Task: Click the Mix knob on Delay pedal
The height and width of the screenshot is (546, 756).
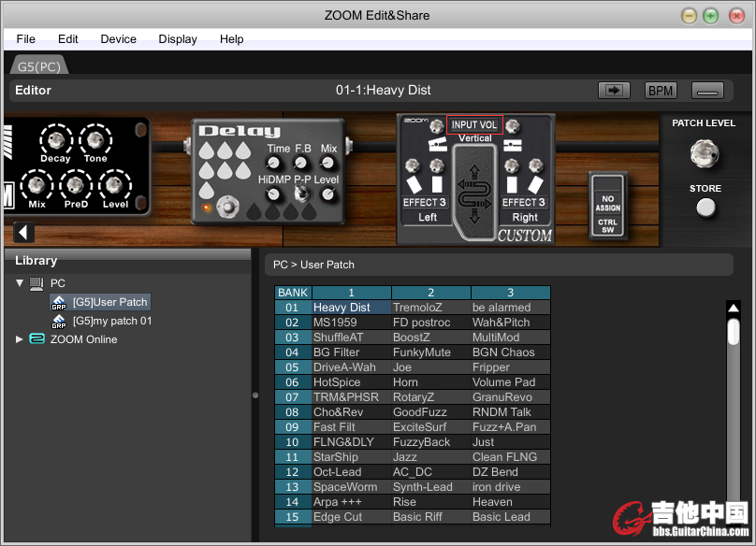Action: tap(327, 163)
